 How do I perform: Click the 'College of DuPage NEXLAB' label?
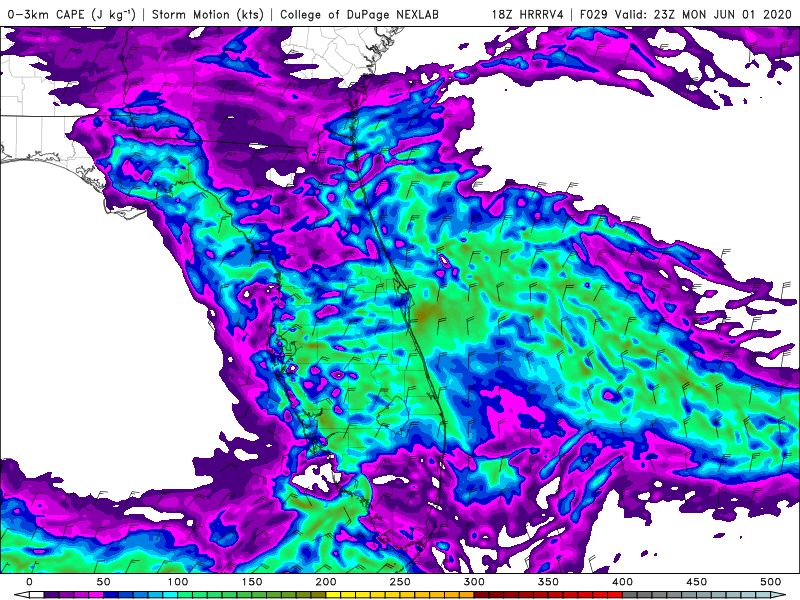(x=359, y=15)
